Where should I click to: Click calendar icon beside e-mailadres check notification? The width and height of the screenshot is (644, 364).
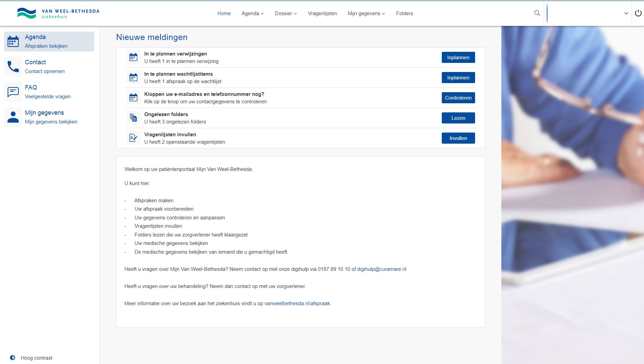click(133, 98)
